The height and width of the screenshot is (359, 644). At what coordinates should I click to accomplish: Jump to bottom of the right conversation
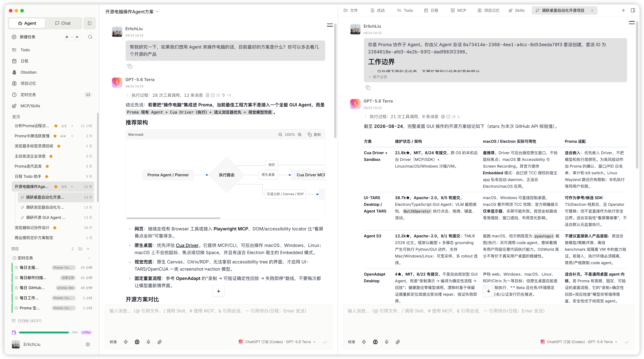pyautogui.click(x=488, y=291)
